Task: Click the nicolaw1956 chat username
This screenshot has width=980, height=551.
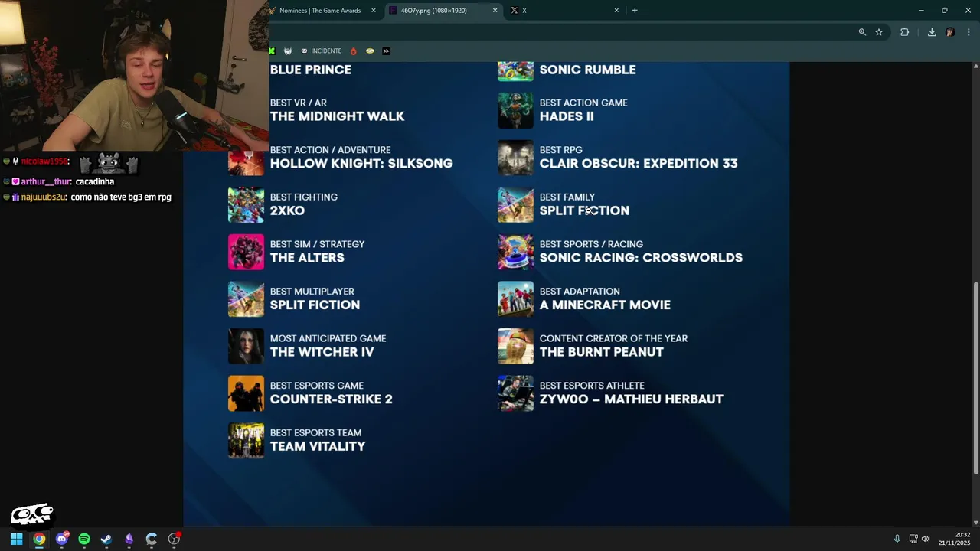Action: click(x=44, y=161)
